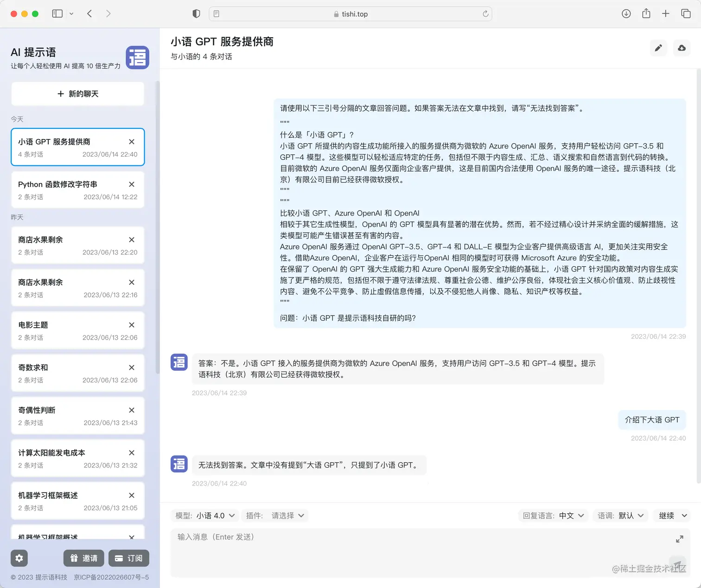
Task: Click the 与小语的 4 条对话 subtitle
Action: [x=201, y=57]
